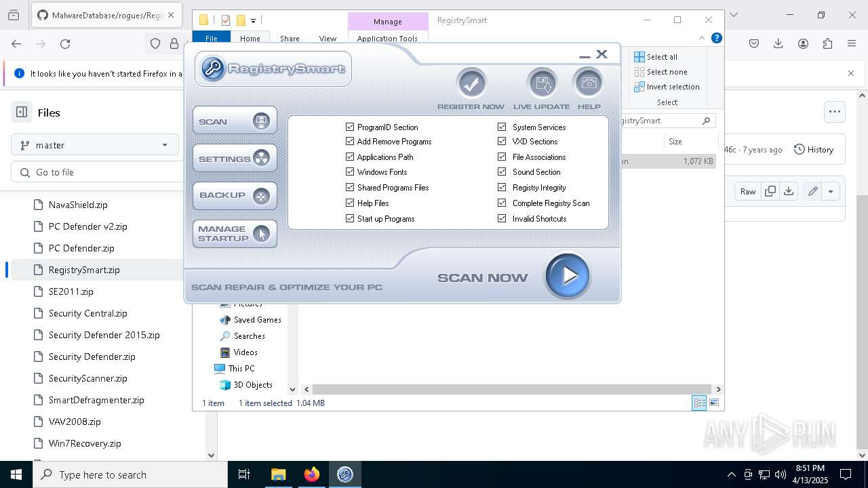Disable Windows Fonts scan option
Screen dimensions: 868x488
pos(350,172)
